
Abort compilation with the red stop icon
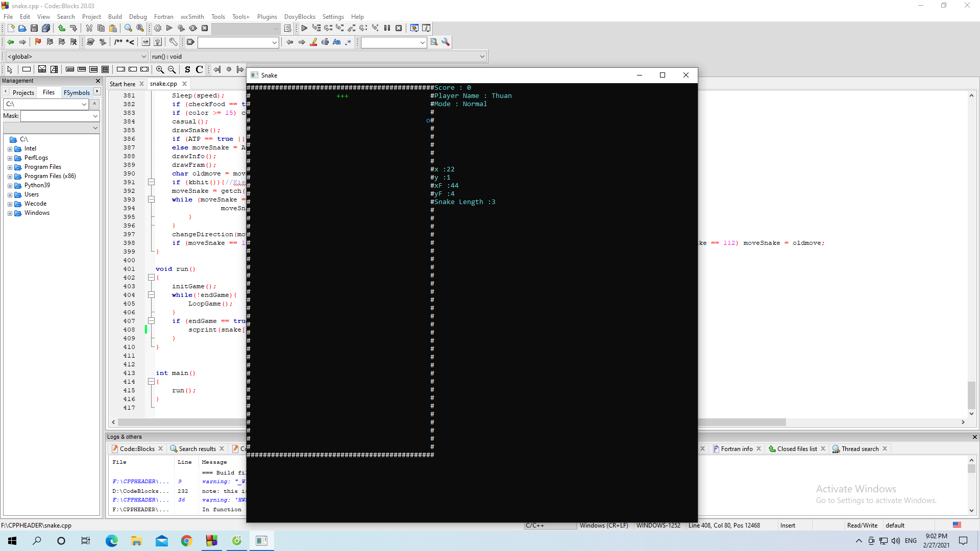[x=205, y=28]
